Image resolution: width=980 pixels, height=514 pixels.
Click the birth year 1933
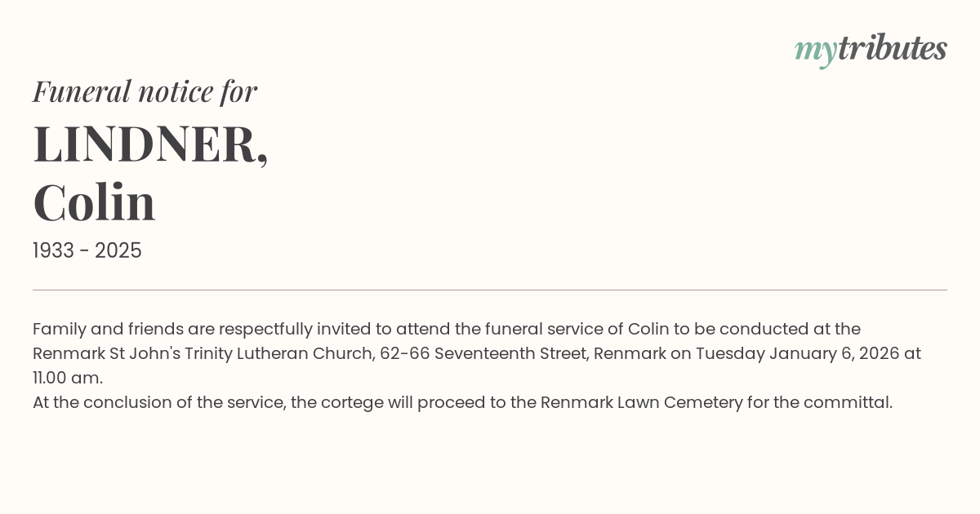(55, 250)
